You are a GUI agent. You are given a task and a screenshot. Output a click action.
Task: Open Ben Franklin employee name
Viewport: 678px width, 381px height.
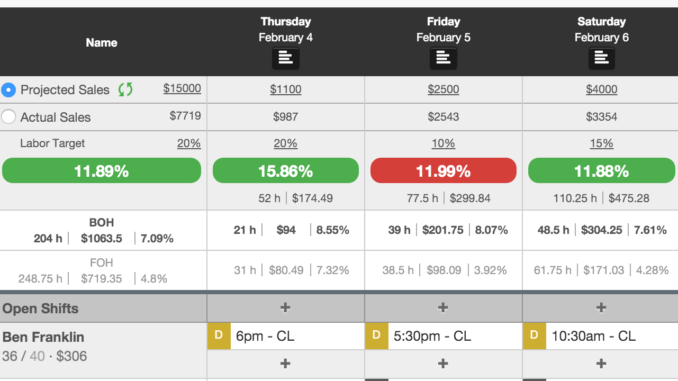point(43,337)
